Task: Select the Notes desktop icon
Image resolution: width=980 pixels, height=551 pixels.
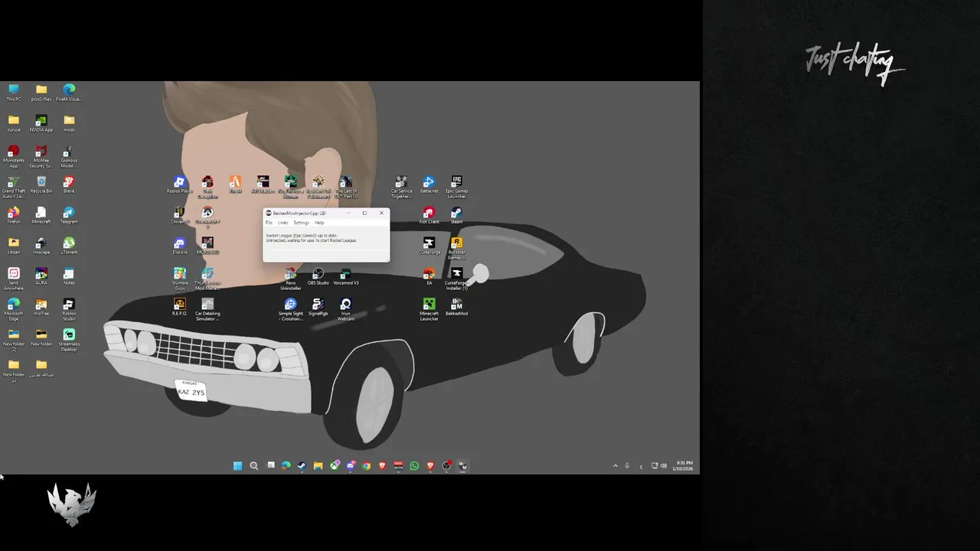Action: pyautogui.click(x=69, y=276)
